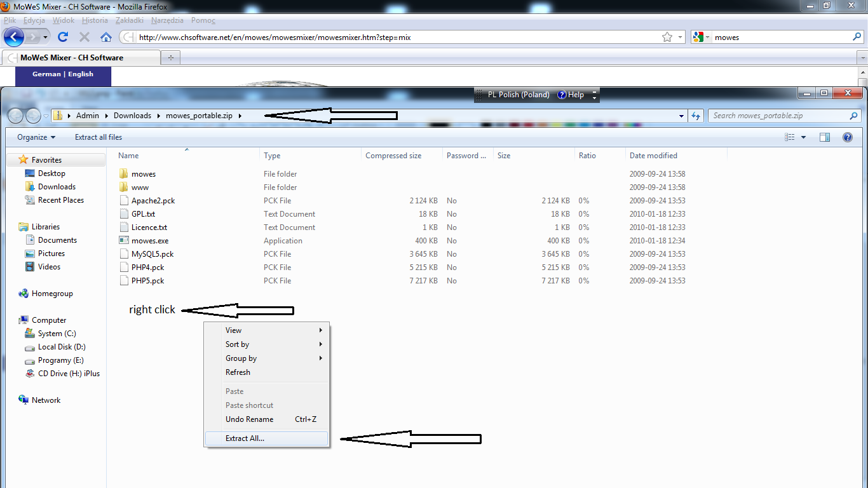Open the language bar options arrow
Image resolution: width=868 pixels, height=488 pixels.
(x=594, y=97)
